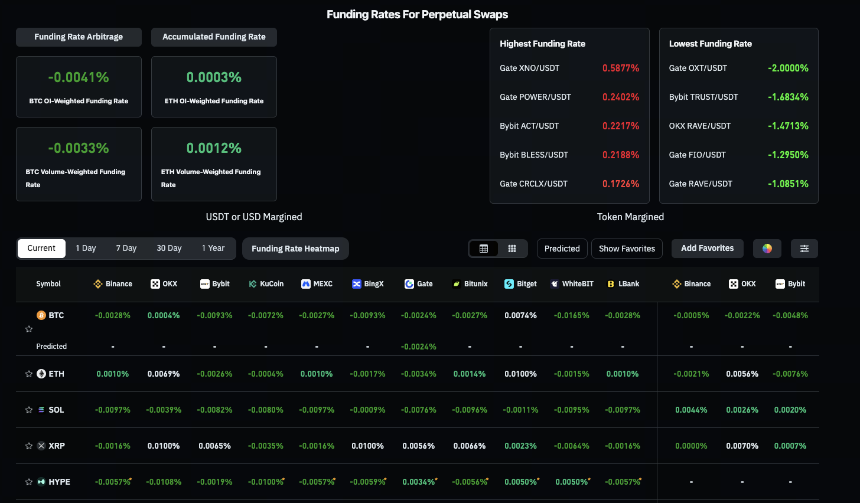This screenshot has height=503, width=860.
Task: Favorite BTC with its star icon
Action: 29,329
